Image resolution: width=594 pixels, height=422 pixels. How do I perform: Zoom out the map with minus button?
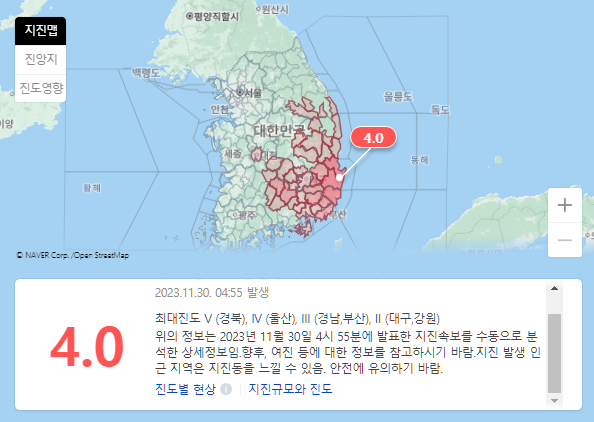pos(565,240)
